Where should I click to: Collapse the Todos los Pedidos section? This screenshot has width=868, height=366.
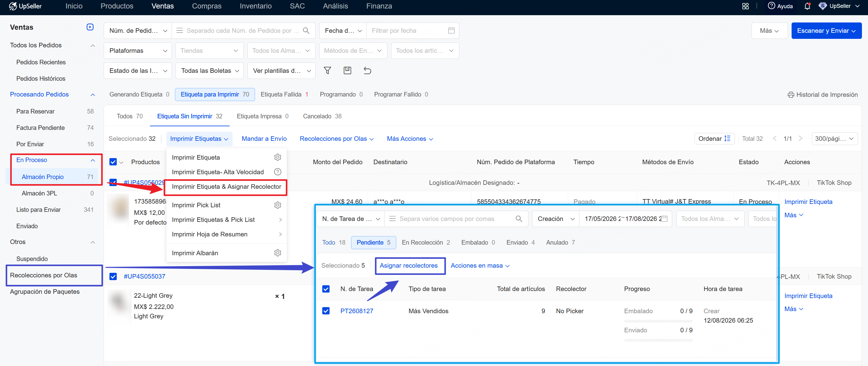[x=93, y=46]
